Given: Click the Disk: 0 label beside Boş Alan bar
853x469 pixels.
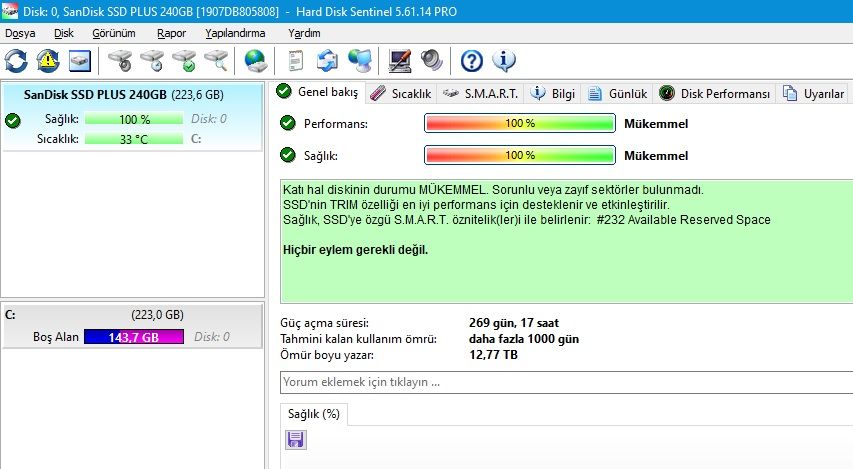Looking at the screenshot, I should point(212,337).
